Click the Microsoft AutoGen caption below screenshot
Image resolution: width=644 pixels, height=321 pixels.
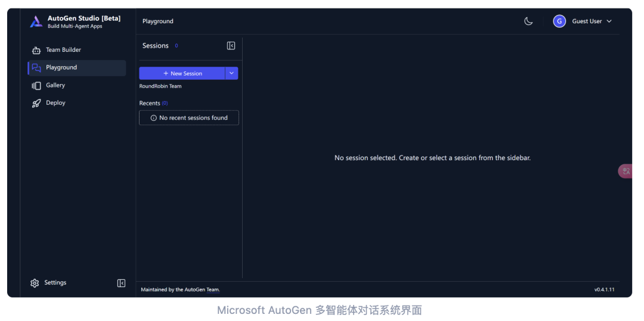[x=319, y=310]
